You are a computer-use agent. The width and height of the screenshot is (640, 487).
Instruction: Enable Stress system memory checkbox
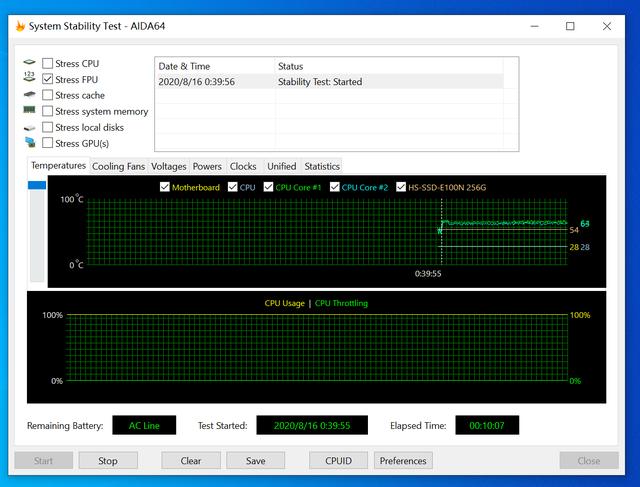point(48,111)
